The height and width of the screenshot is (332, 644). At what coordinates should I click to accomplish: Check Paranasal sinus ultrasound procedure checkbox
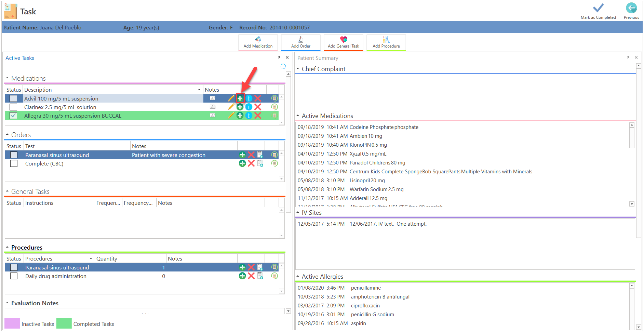14,267
